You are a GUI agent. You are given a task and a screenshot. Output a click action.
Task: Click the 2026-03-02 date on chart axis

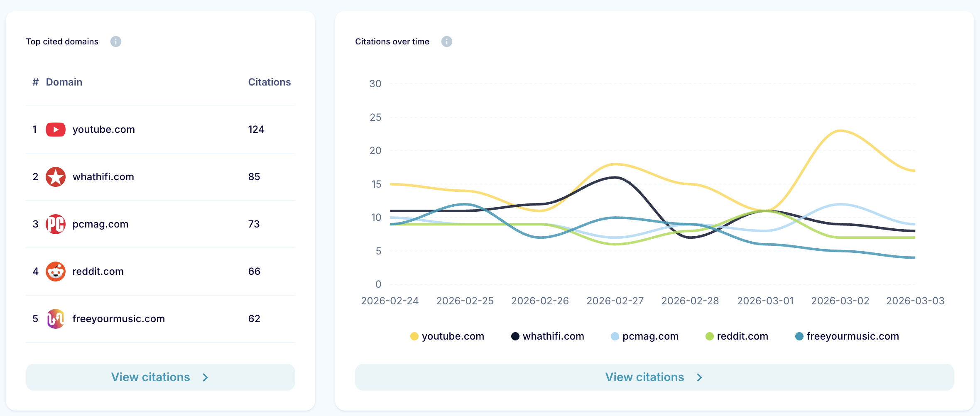pyautogui.click(x=840, y=301)
